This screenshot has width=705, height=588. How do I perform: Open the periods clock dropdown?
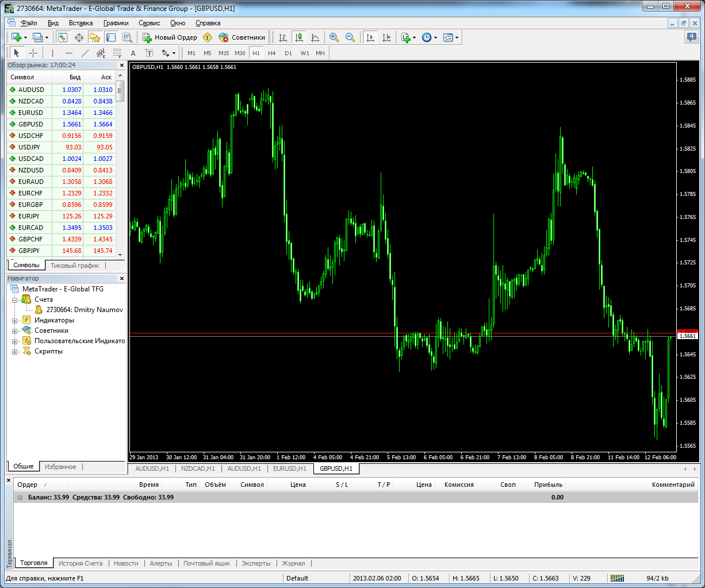429,37
